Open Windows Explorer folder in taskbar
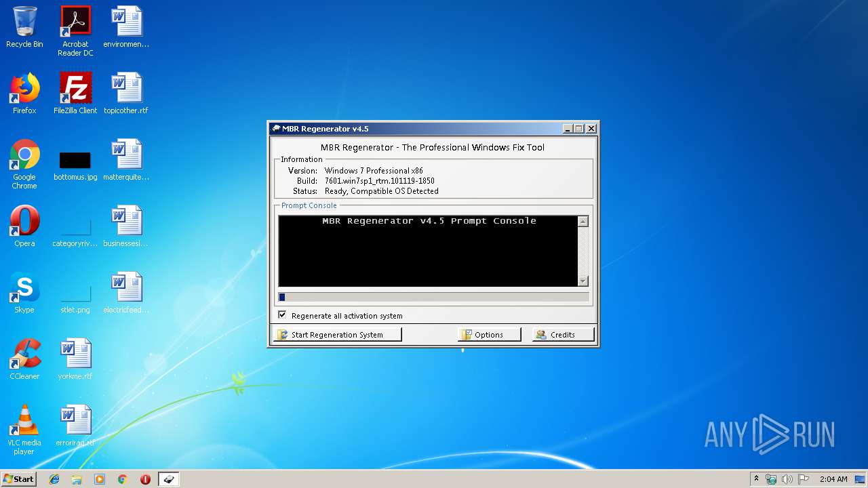This screenshot has height=488, width=868. [77, 479]
